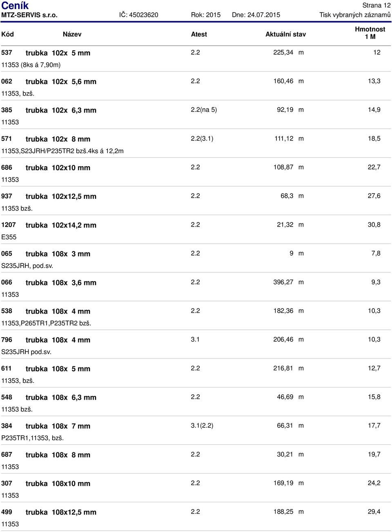Click atest value 3.1(2.2)

202,425
